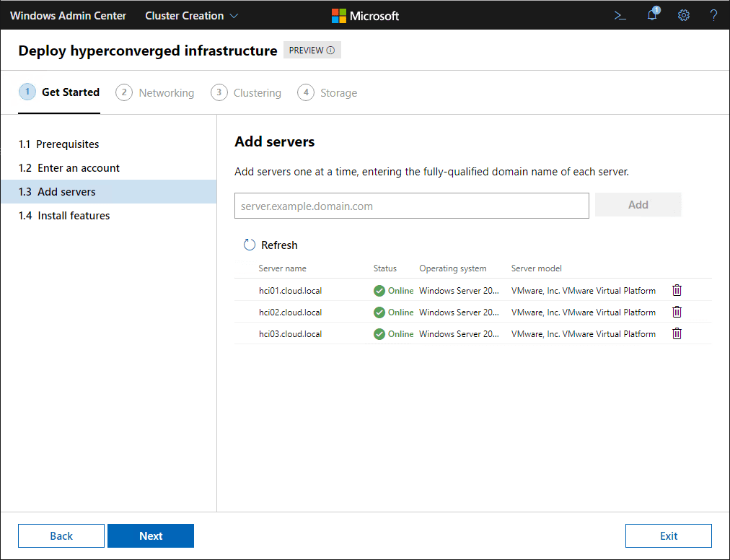This screenshot has height=560, width=730.
Task: Click the Refresh icon above server list
Action: coord(250,245)
